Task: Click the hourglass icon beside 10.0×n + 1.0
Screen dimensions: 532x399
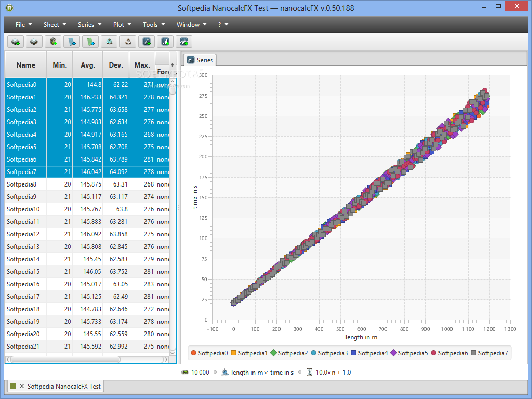Action: [x=310, y=372]
